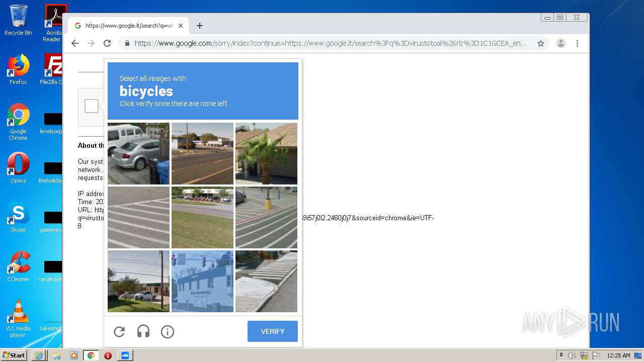Open Acrobat Reader desktop shortcut

pos(53,23)
